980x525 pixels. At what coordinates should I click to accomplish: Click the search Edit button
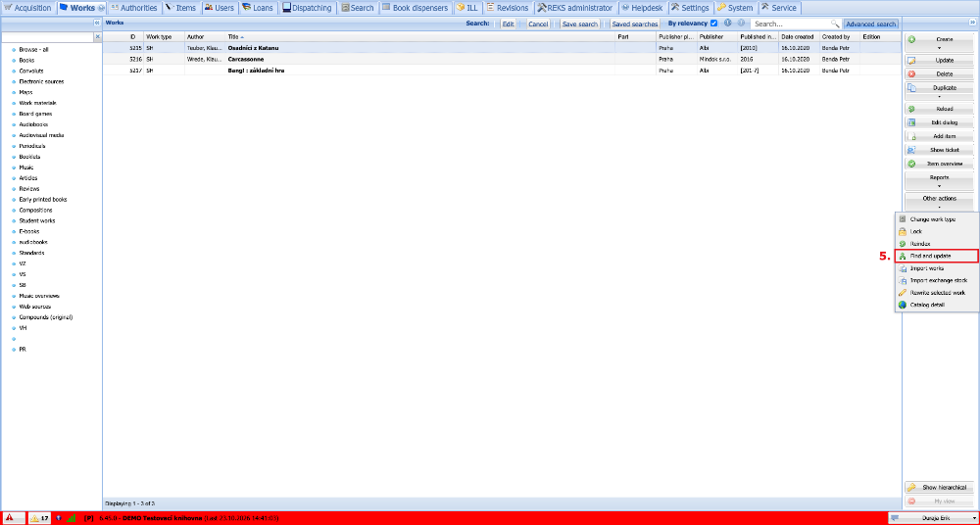click(508, 24)
